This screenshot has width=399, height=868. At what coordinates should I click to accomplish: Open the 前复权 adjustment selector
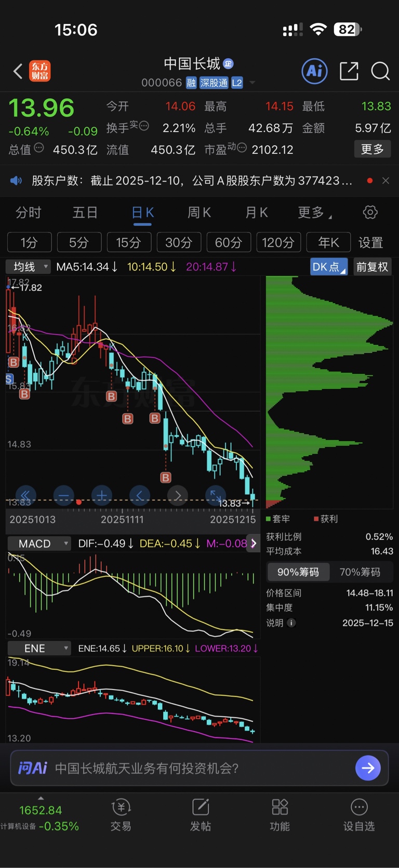tap(373, 267)
